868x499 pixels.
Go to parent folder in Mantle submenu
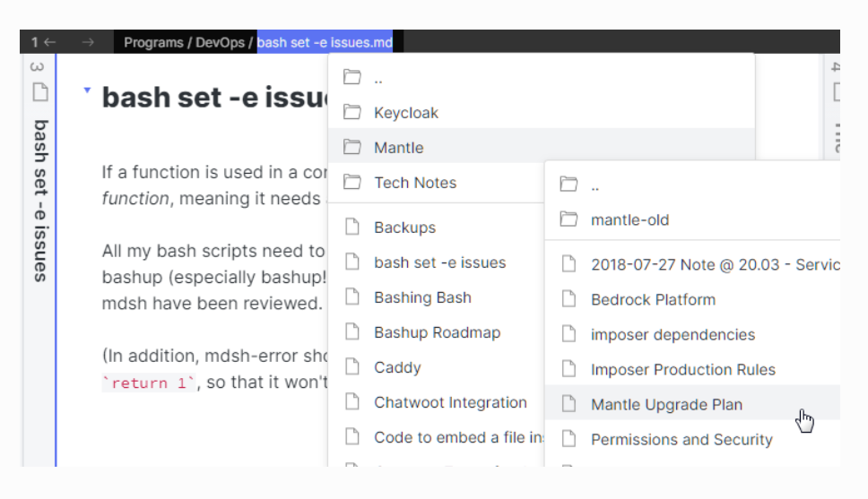595,185
